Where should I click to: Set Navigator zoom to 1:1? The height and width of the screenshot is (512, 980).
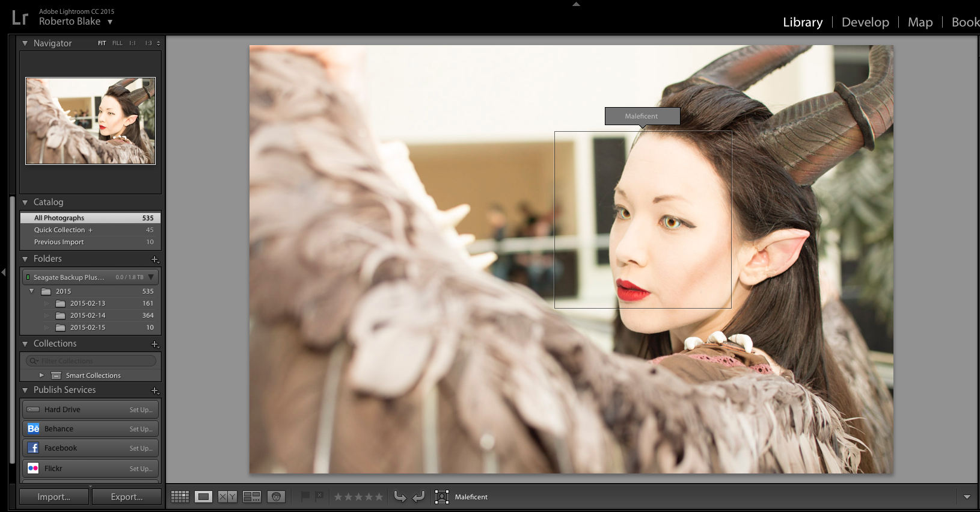point(132,43)
